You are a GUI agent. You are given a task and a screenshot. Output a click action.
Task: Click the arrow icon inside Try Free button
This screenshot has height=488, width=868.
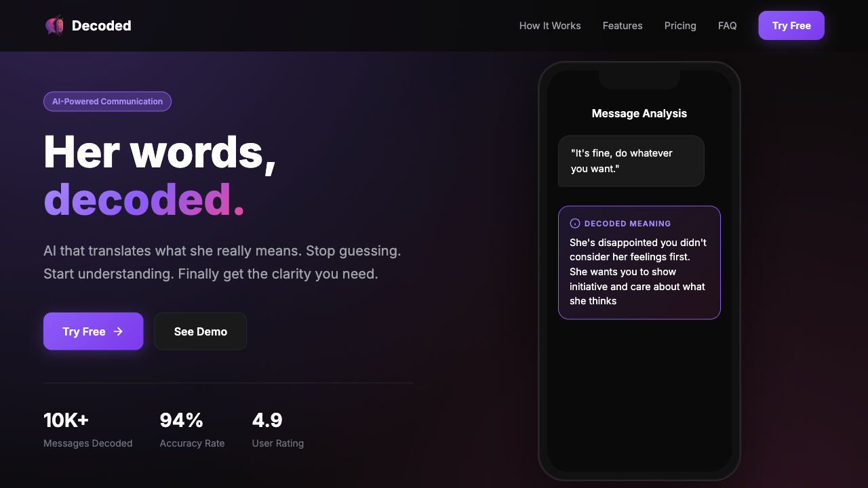[119, 331]
